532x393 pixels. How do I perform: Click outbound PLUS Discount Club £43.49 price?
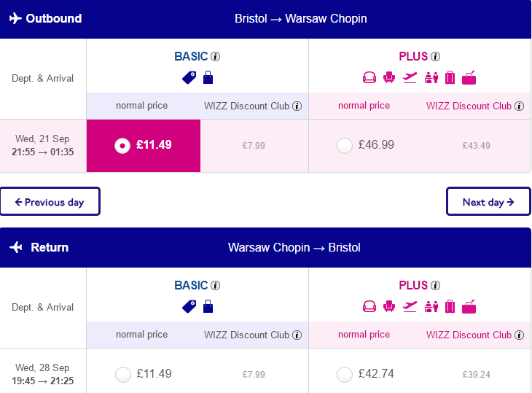(476, 146)
